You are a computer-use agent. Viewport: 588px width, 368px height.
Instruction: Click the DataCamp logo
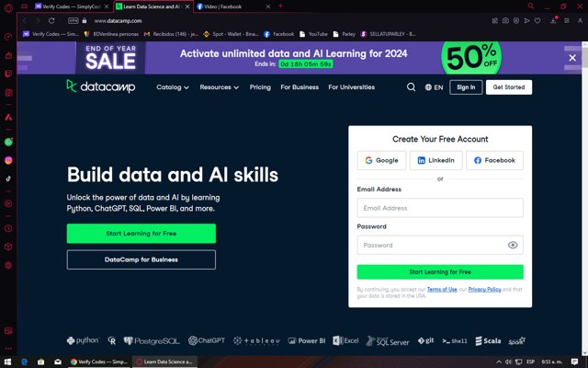click(x=101, y=86)
